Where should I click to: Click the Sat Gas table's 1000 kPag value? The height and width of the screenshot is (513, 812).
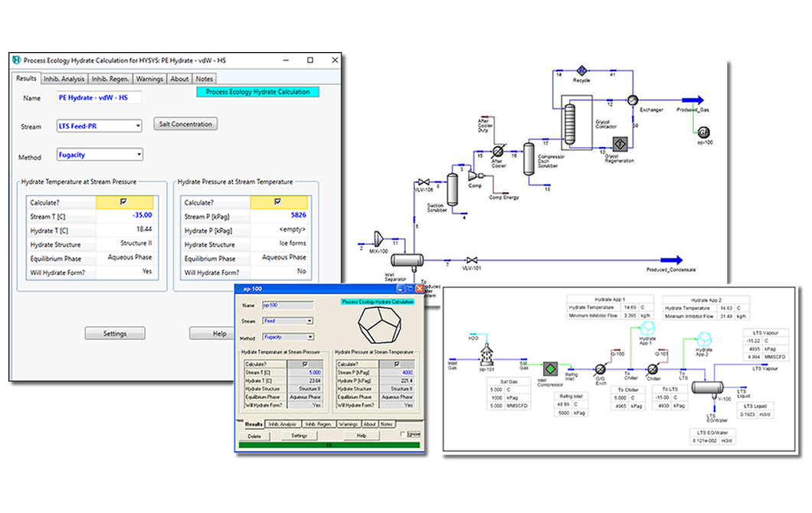click(x=496, y=397)
